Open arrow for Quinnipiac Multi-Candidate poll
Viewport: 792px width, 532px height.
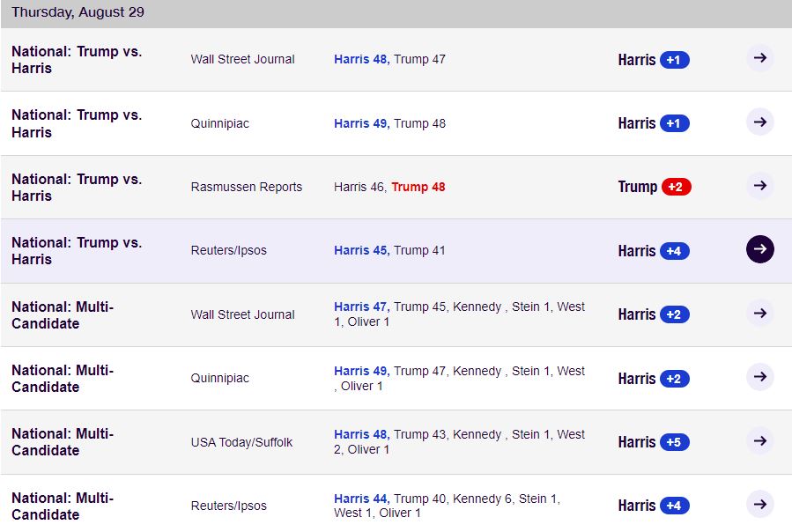pyautogui.click(x=759, y=377)
